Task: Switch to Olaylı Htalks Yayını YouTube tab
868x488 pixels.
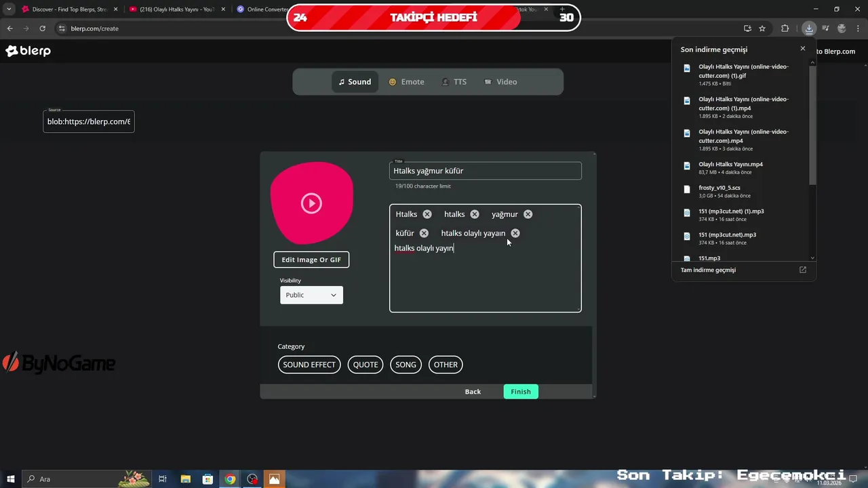Action: pyautogui.click(x=177, y=9)
